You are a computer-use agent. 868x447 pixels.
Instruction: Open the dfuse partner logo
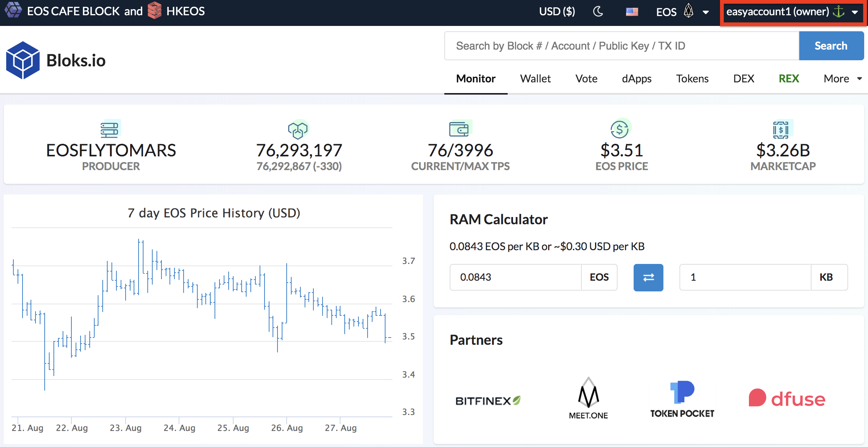coord(787,399)
